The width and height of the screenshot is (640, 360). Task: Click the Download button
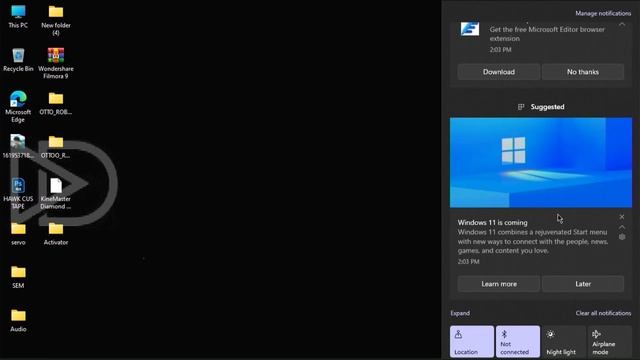499,72
